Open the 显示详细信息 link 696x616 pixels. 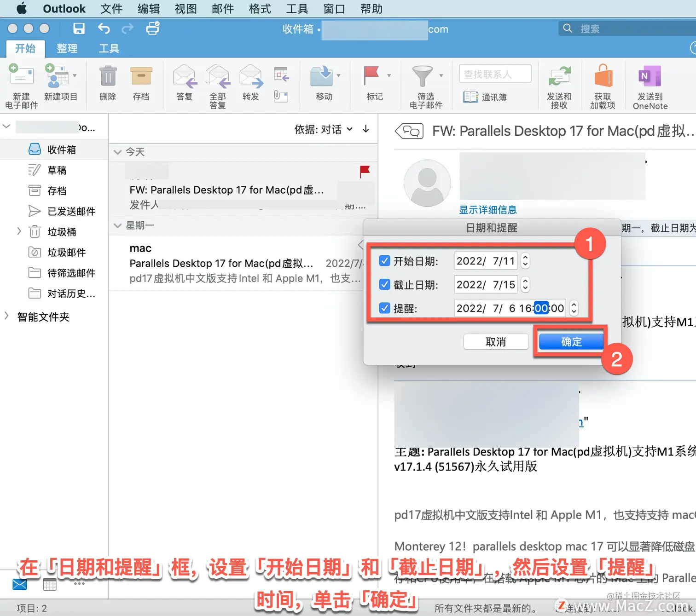click(x=488, y=210)
